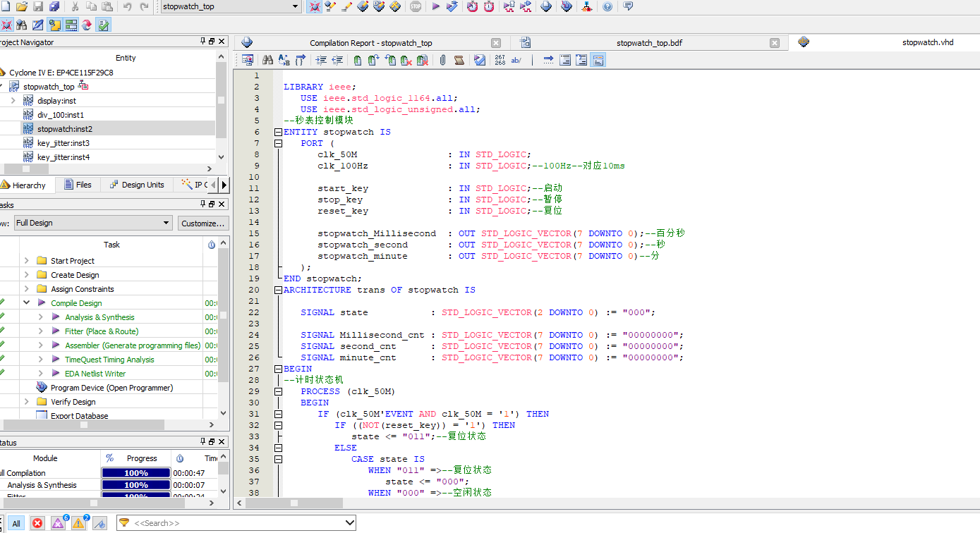980x533 pixels.
Task: Open the stopwatch_top.bdf tab
Action: tap(649, 43)
